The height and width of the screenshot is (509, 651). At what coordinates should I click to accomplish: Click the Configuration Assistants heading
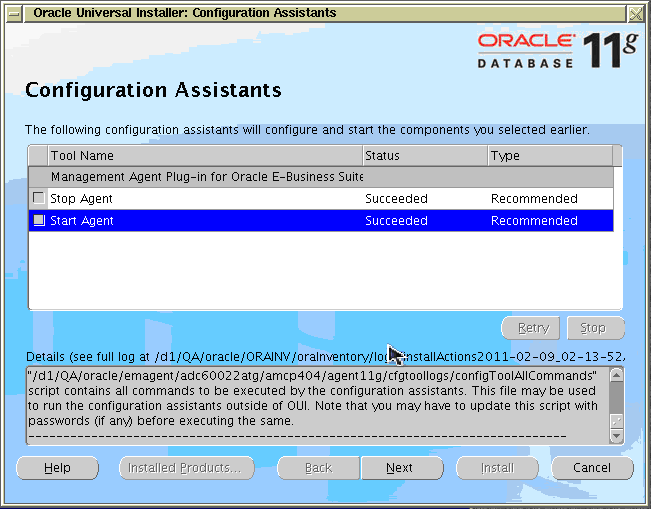point(153,90)
